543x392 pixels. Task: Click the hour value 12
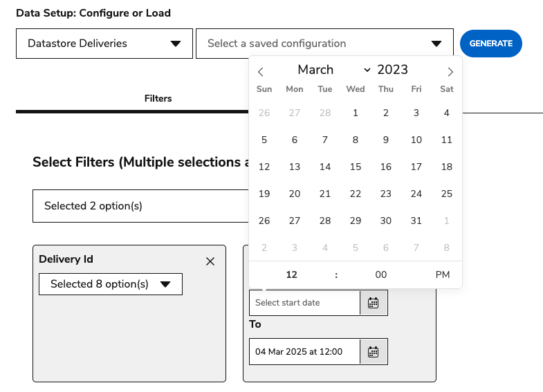click(x=291, y=274)
